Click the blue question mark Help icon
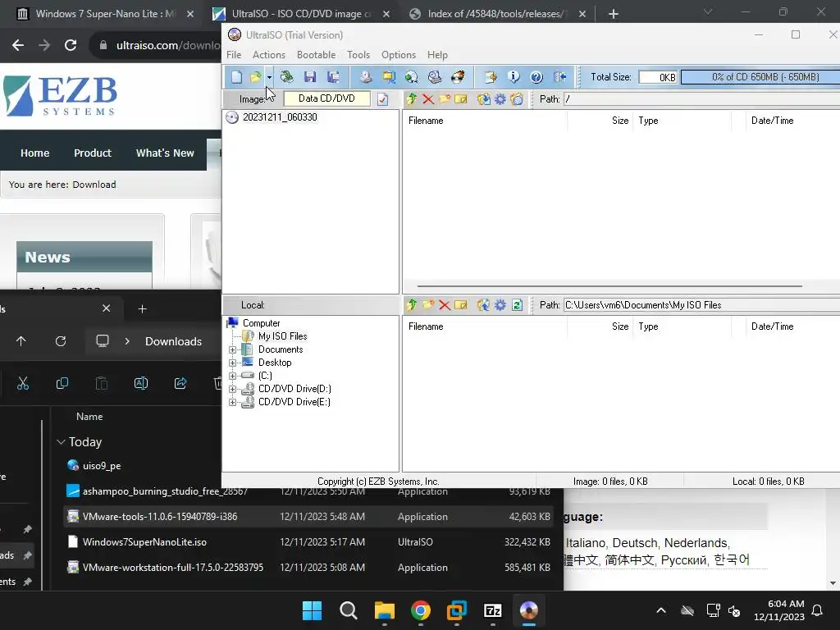The height and width of the screenshot is (630, 840). click(x=536, y=77)
